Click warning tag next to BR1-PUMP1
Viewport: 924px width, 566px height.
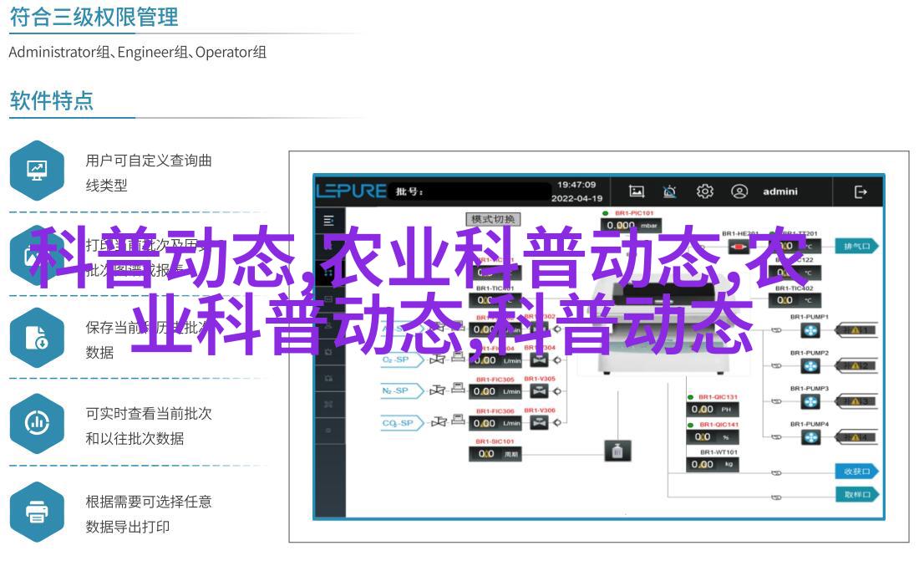coord(857,330)
